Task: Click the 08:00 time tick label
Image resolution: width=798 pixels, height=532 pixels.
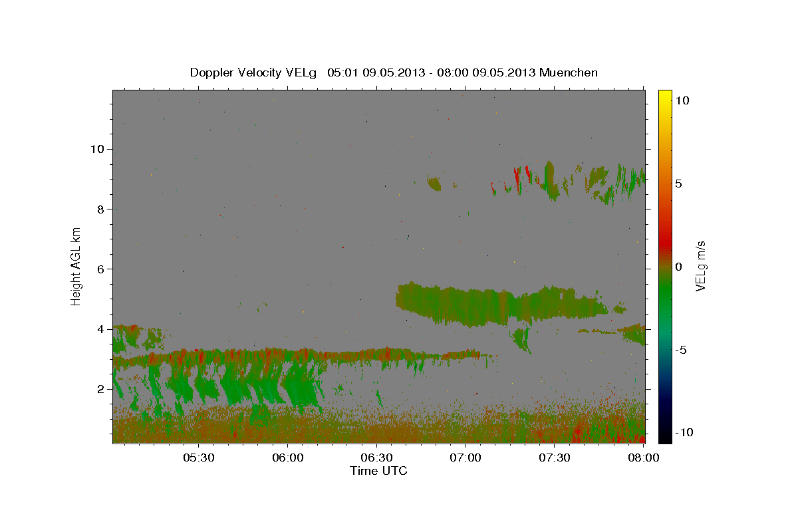Action: point(644,458)
